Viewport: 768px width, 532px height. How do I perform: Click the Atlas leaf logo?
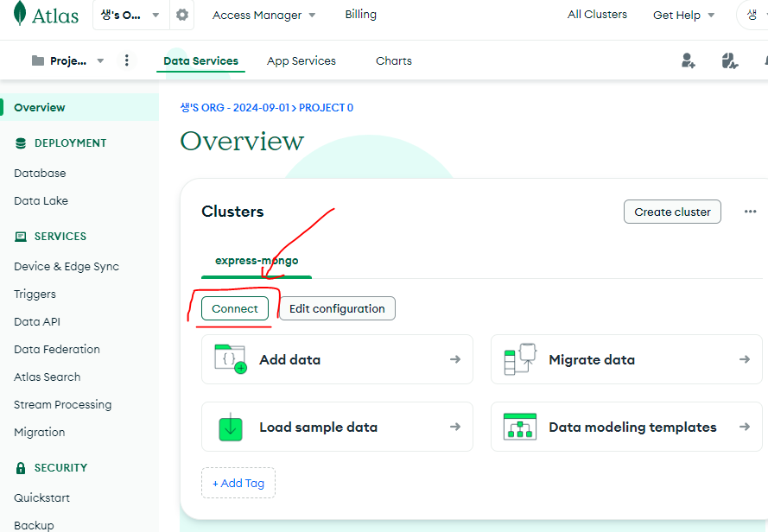[20, 13]
